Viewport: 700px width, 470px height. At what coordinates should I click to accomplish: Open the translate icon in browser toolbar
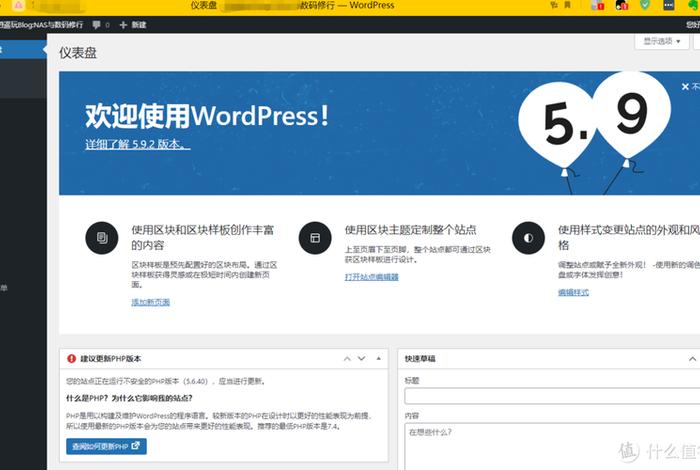(554, 5)
